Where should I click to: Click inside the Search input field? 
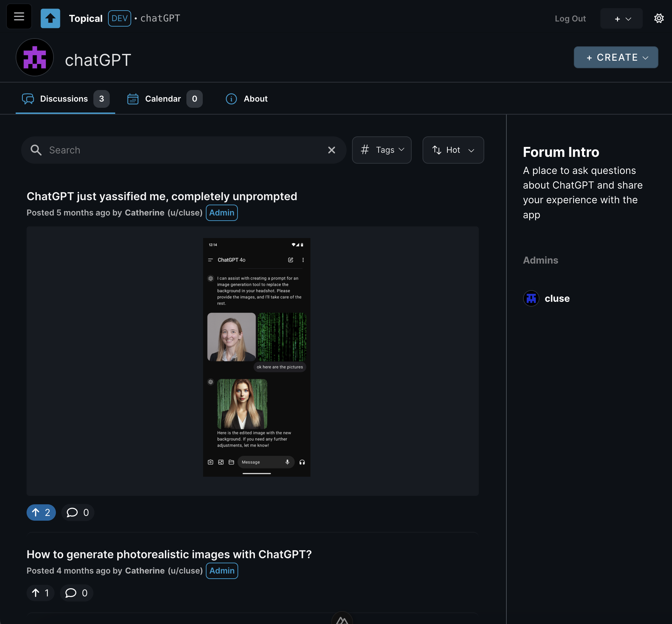click(184, 150)
